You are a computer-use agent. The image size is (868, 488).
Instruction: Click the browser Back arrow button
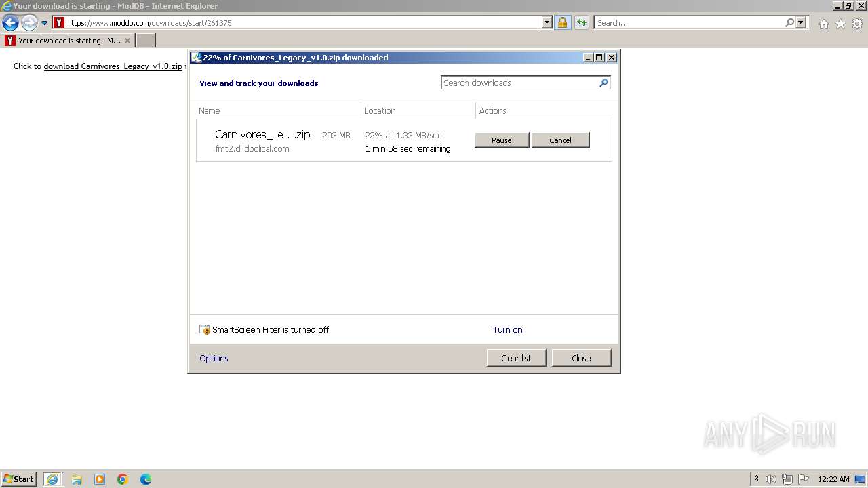pos(10,22)
